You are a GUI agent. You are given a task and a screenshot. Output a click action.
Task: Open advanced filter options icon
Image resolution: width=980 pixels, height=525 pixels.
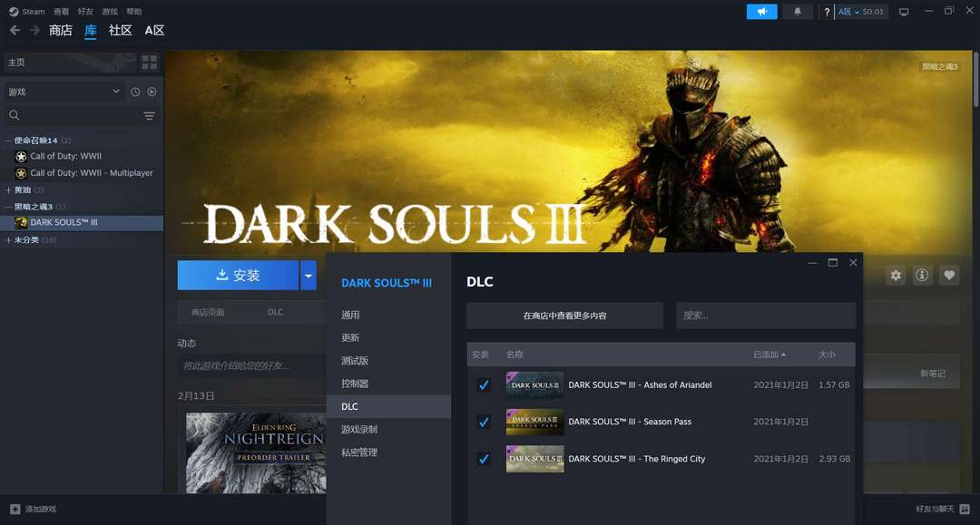click(x=150, y=116)
